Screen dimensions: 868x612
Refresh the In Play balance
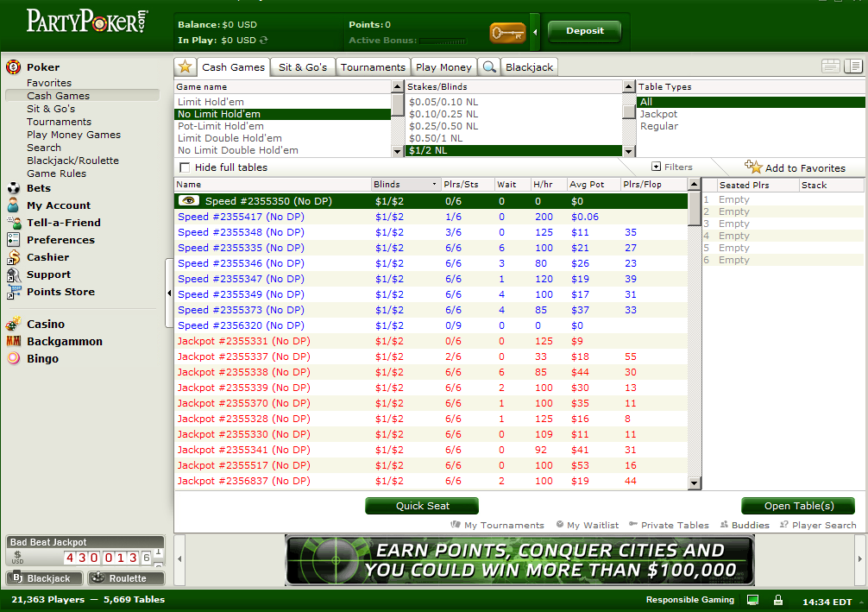[x=264, y=40]
